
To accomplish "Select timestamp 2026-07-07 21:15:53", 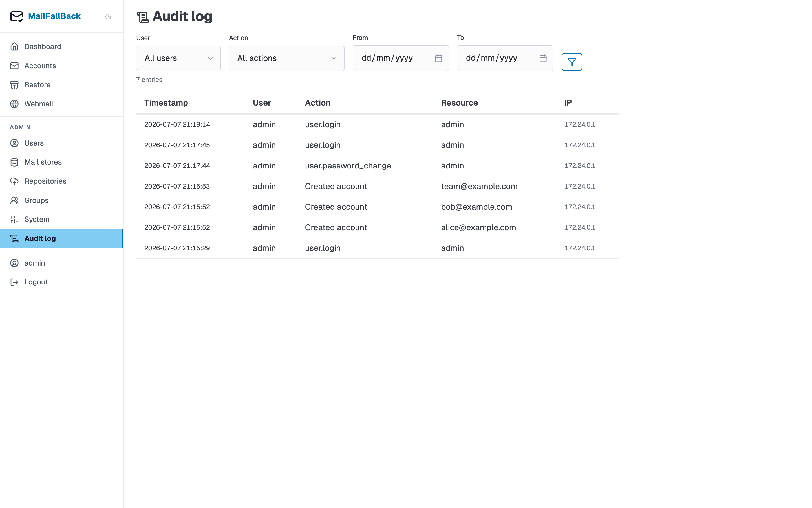I will pos(177,186).
